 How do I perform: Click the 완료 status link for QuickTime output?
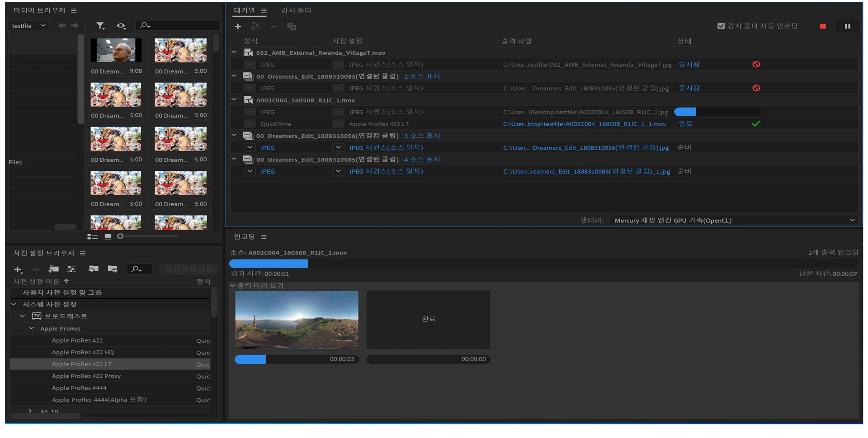[x=685, y=124]
